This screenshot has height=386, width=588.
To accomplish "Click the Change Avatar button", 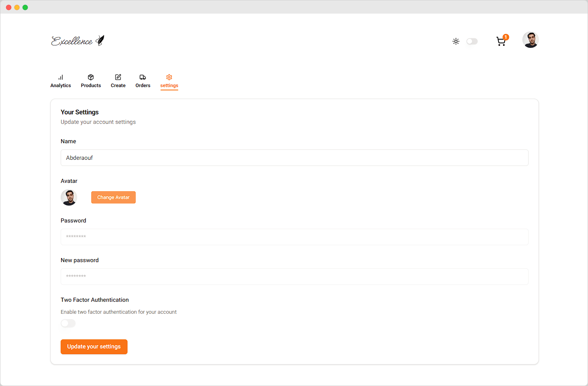I will [113, 197].
